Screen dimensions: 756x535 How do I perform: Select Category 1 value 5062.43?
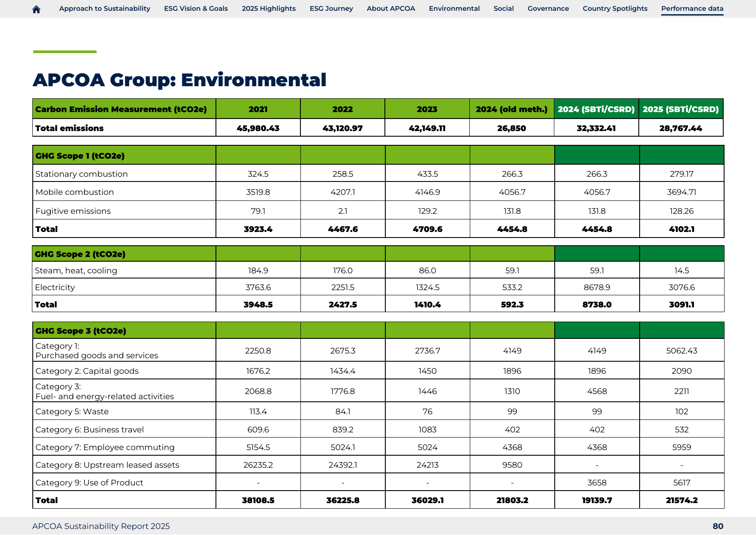click(x=681, y=350)
